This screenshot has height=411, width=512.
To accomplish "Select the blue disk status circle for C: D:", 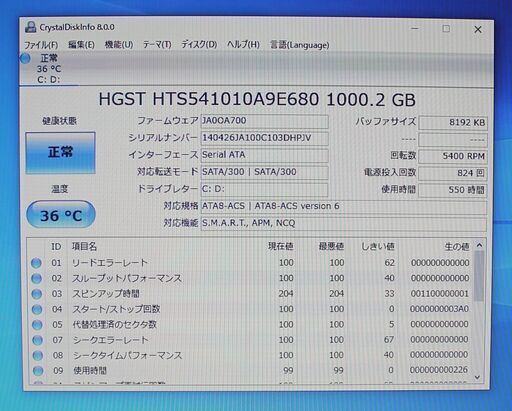I will pyautogui.click(x=25, y=59).
